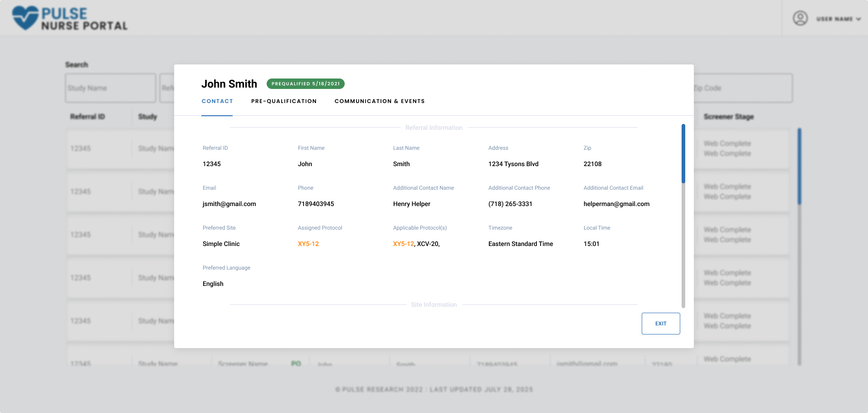Open the assigned protocol XY5-12 link
Viewport: 868px width, 413px height.
click(x=308, y=244)
